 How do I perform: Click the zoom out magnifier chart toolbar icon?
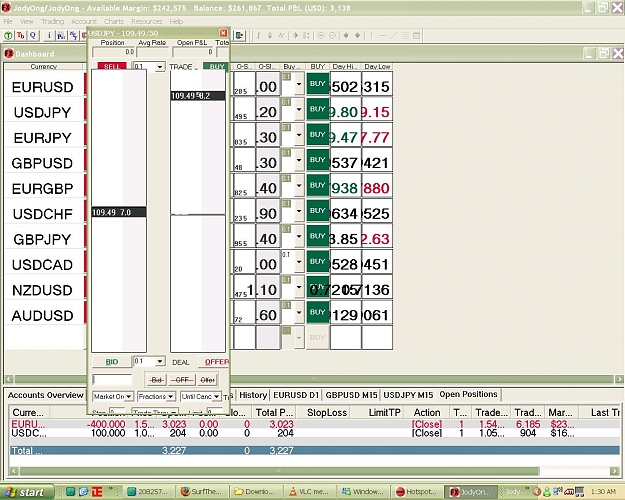coord(332,35)
